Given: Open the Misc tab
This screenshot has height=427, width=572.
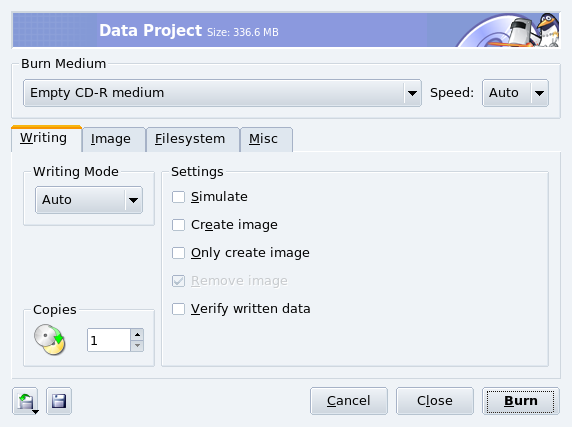Looking at the screenshot, I should point(266,139).
